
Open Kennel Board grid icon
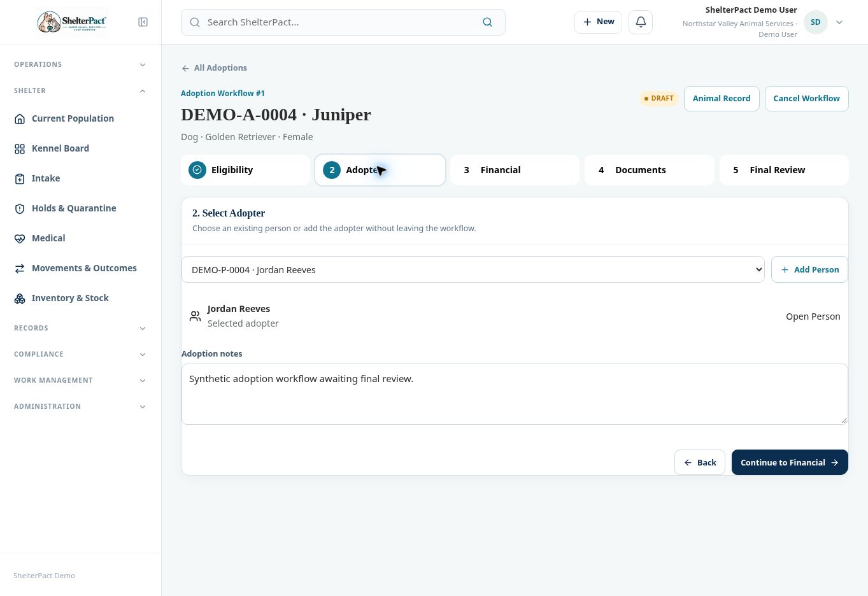20,149
